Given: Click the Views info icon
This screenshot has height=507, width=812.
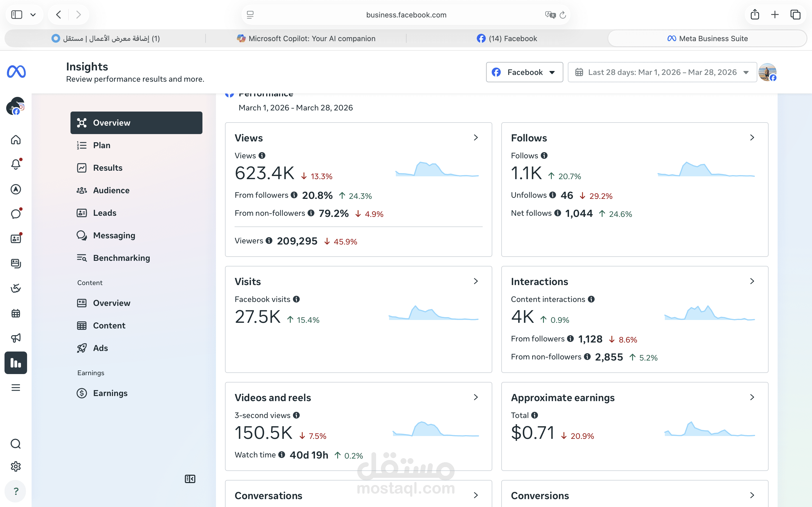Looking at the screenshot, I should pyautogui.click(x=262, y=155).
